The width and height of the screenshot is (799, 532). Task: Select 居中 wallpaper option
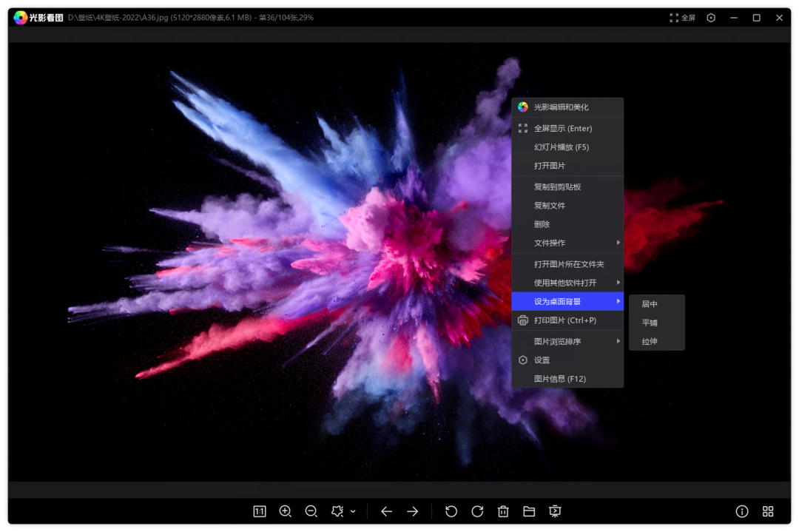(650, 304)
